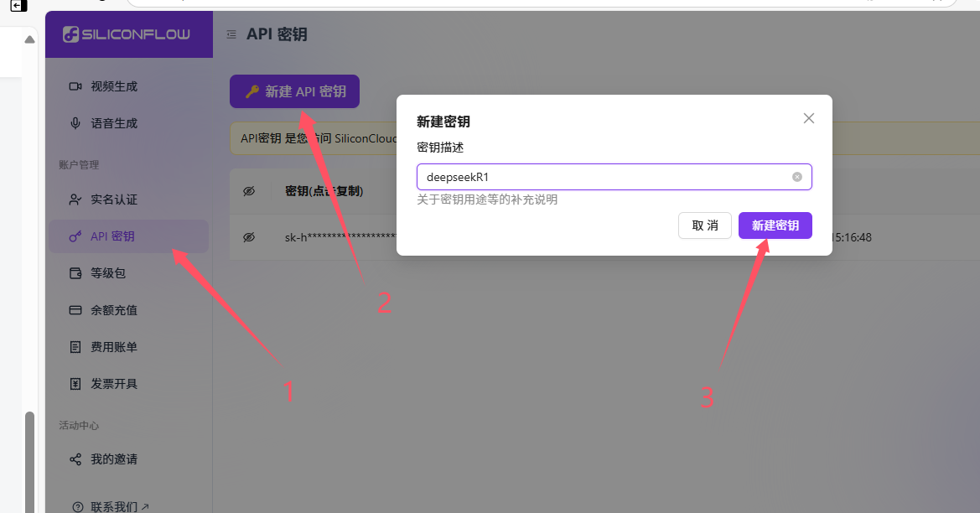Click the 活动中心 section label
980x513 pixels.
click(79, 426)
